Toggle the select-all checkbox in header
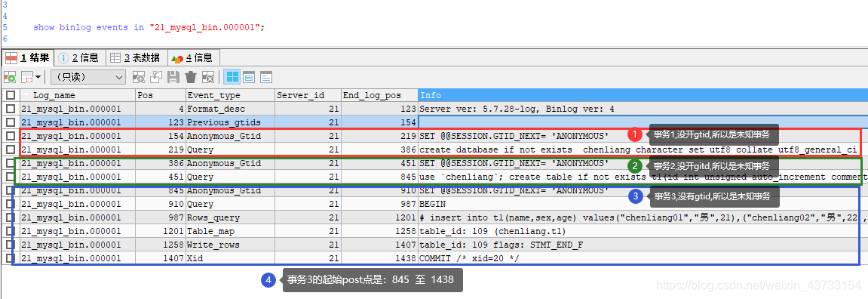This screenshot has height=299, width=868. (10, 95)
